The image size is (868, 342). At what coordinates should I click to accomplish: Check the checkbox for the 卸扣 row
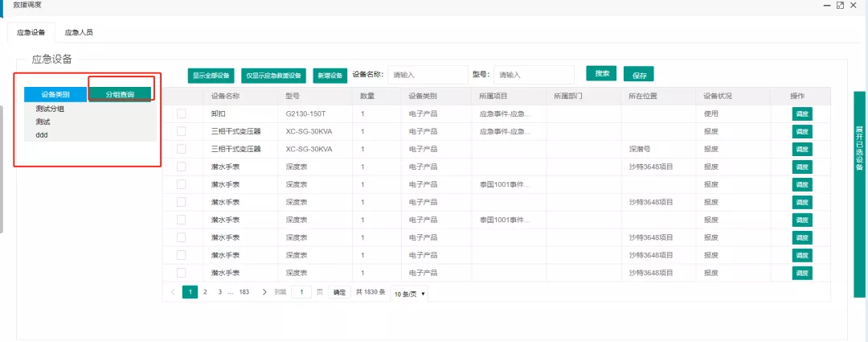click(182, 113)
